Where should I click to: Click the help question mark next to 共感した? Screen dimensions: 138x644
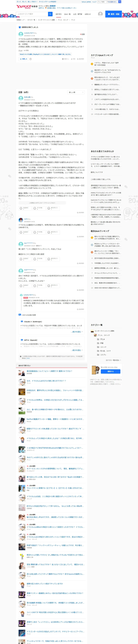[31, 59]
